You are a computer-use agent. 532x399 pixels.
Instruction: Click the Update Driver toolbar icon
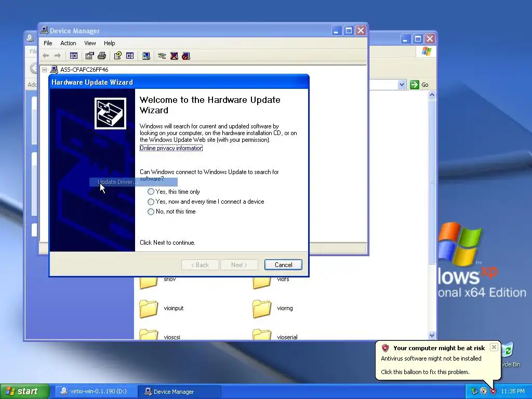(162, 56)
